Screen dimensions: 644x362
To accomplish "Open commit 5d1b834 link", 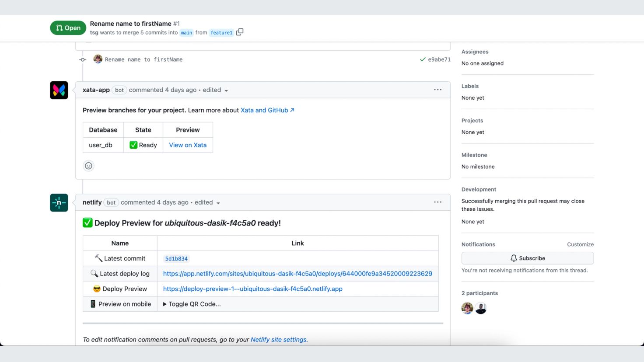I will pyautogui.click(x=176, y=259).
